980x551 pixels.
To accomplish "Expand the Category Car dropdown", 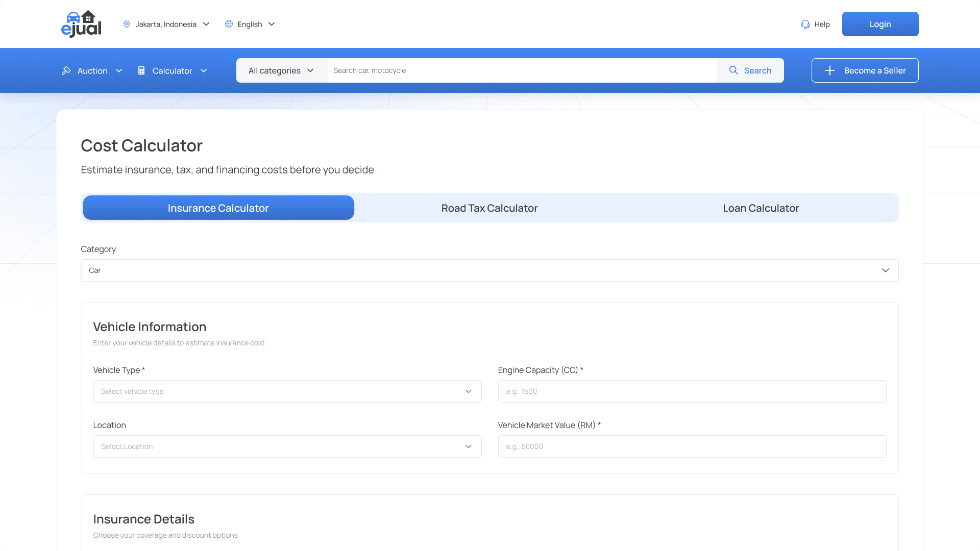I will (x=489, y=270).
